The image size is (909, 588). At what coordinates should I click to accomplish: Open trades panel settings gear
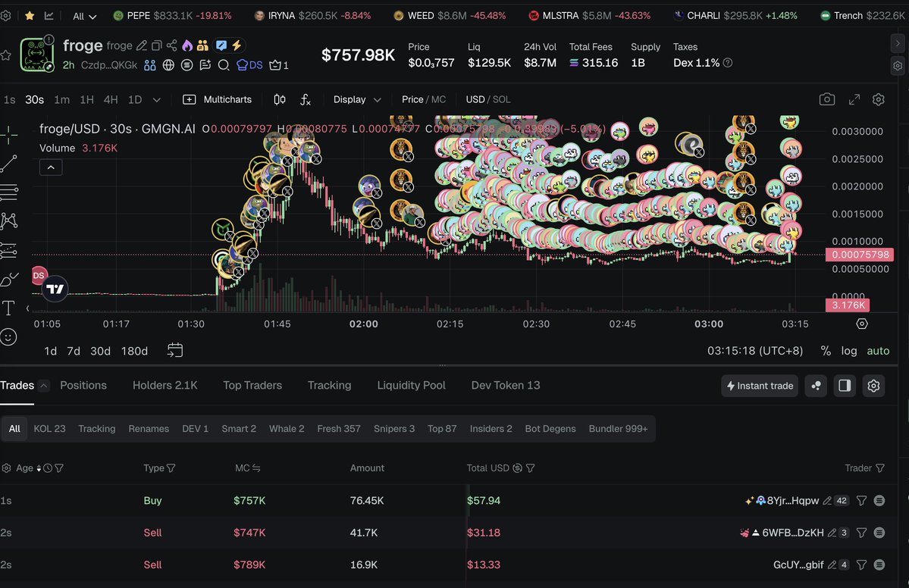pos(873,386)
